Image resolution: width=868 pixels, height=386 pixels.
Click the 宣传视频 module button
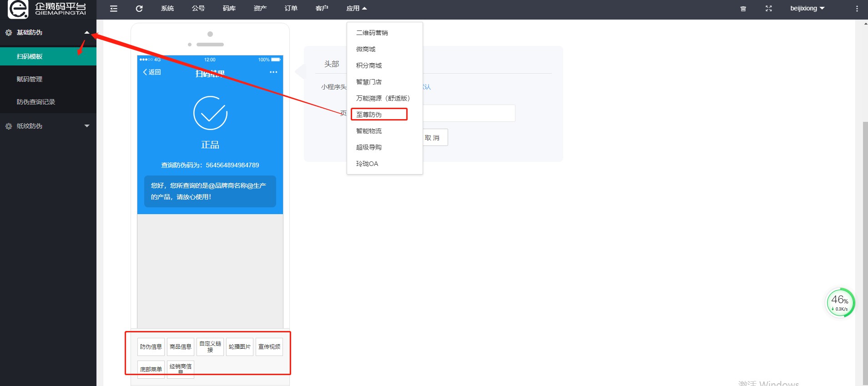coord(269,347)
